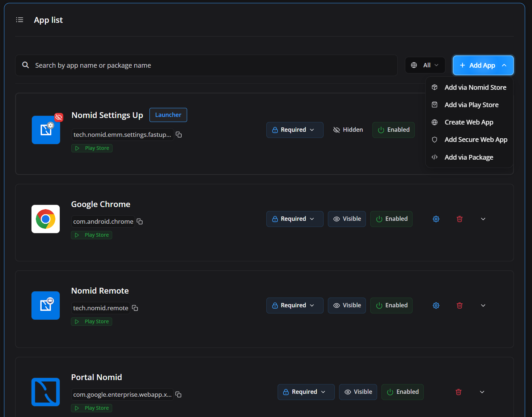Click the com.google.enterprise.webapp.x... package text

(122, 395)
